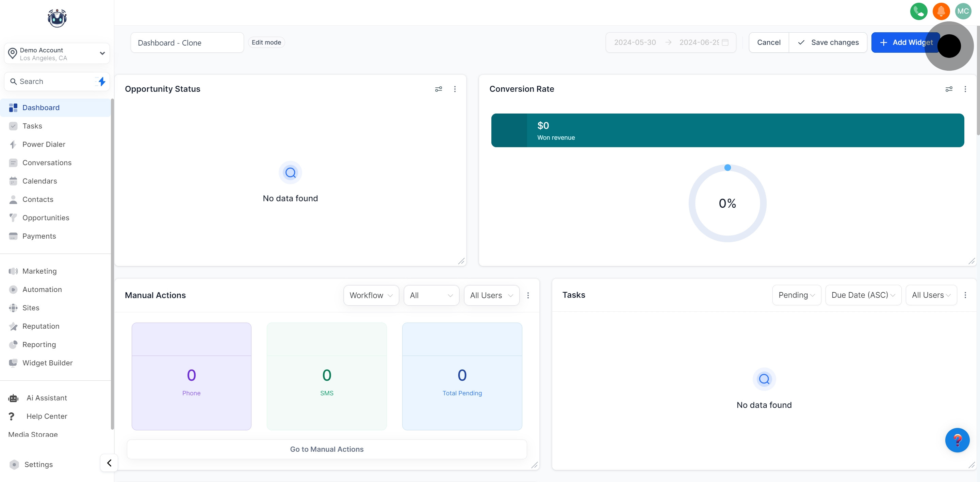The height and width of the screenshot is (482, 980).
Task: Open Opportunity Status filter settings icon
Action: (x=438, y=89)
